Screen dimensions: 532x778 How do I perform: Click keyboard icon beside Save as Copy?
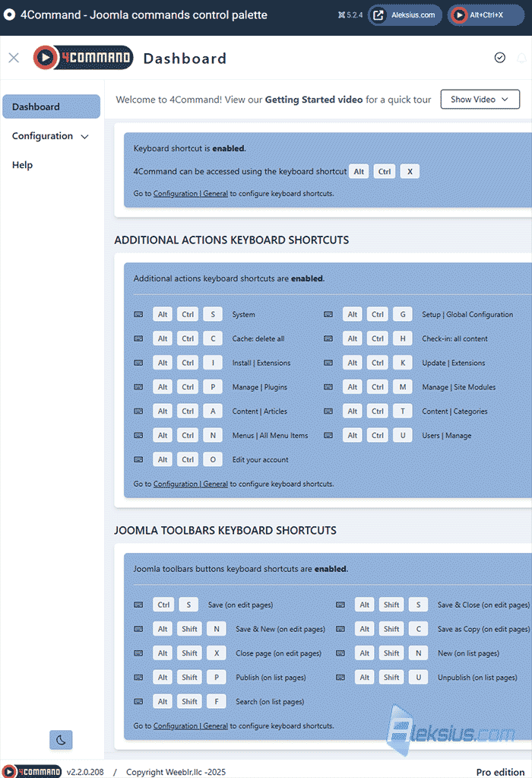click(340, 629)
